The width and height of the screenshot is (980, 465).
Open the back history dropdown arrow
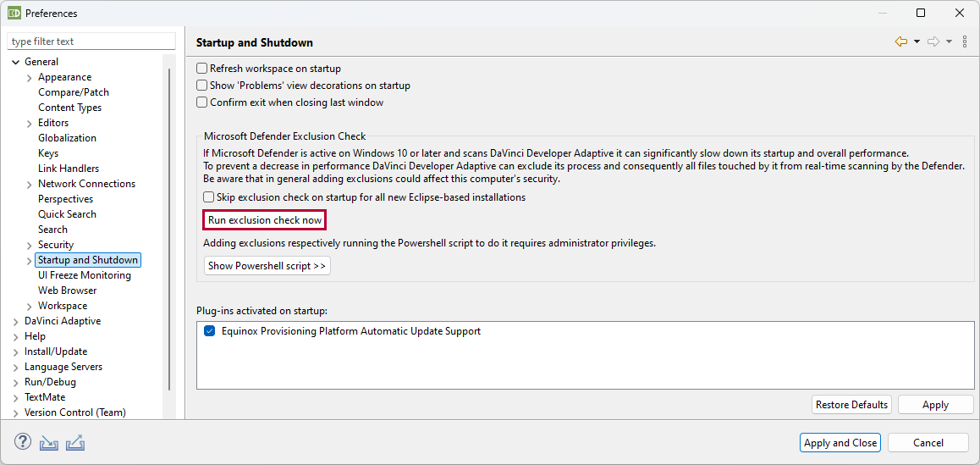coord(917,42)
